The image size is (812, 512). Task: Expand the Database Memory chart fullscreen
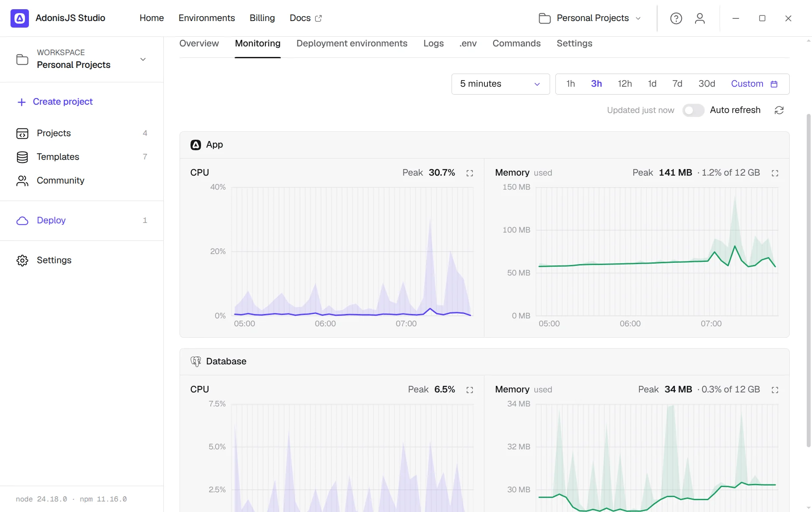click(x=775, y=390)
